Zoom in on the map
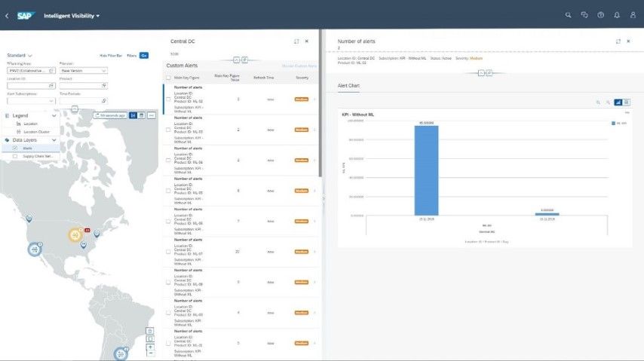 click(150, 347)
